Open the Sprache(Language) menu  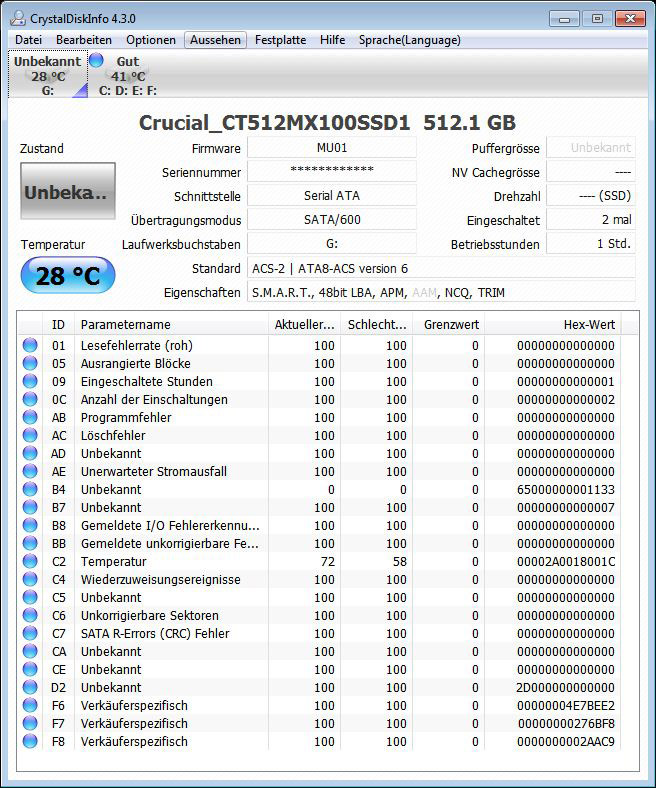coord(410,40)
